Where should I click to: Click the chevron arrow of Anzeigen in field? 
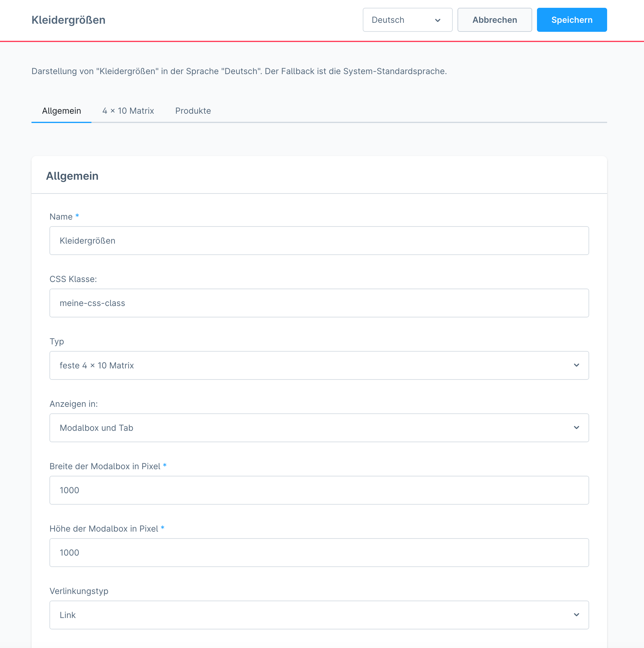[576, 427]
